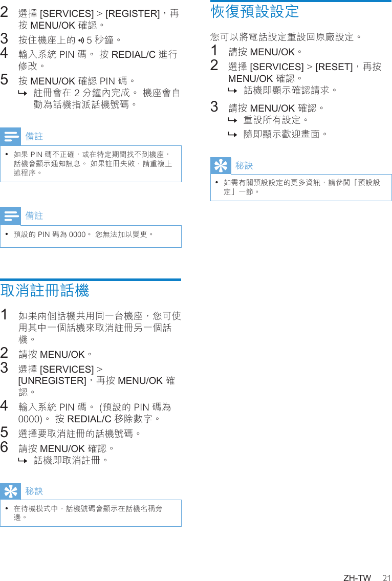
Task: Click the text [SERVICES] > [REGISTER]
Action: pyautogui.click(x=100, y=14)
